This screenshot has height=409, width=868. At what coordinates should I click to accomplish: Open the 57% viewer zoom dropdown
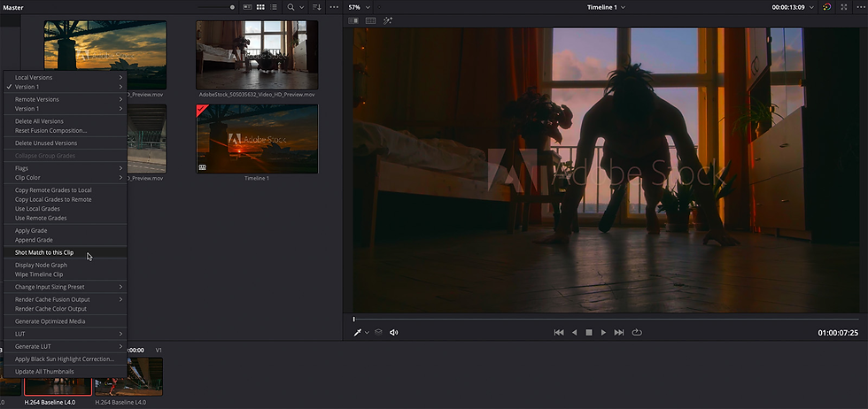360,7
